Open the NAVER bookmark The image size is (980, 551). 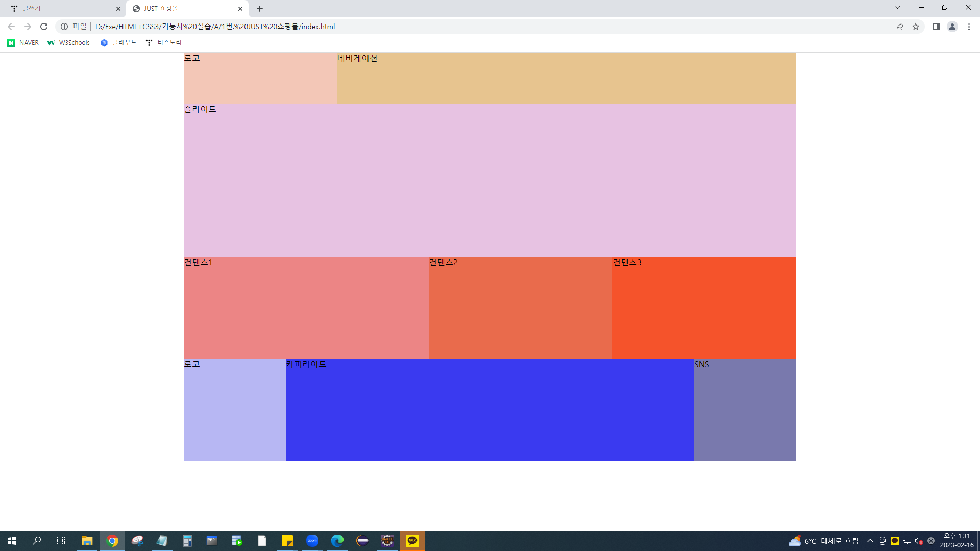tap(23, 43)
